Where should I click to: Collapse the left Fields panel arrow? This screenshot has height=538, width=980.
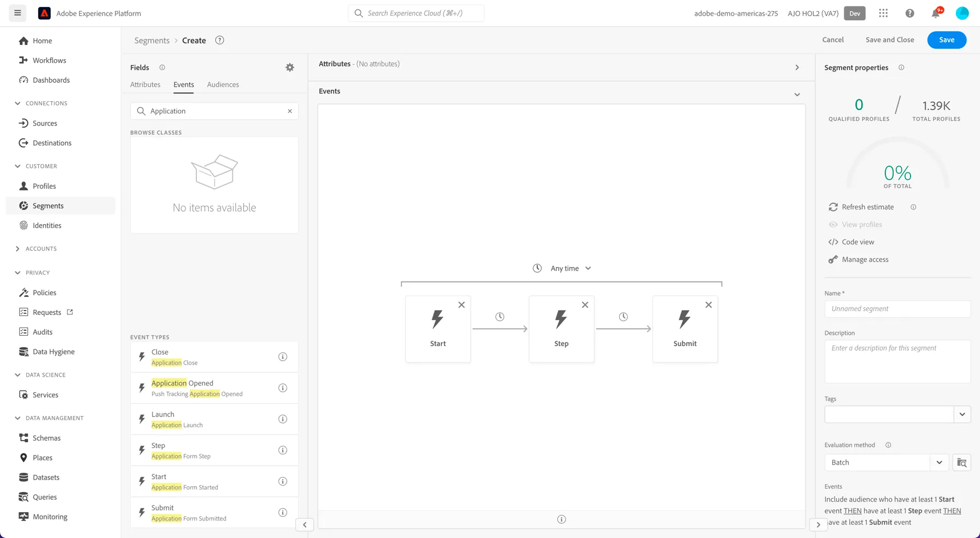tap(305, 524)
